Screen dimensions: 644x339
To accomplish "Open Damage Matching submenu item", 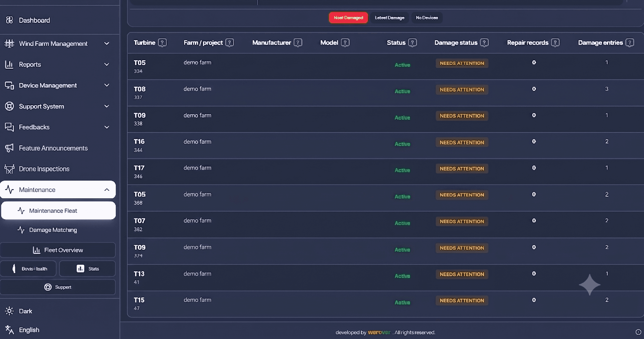I will [53, 230].
